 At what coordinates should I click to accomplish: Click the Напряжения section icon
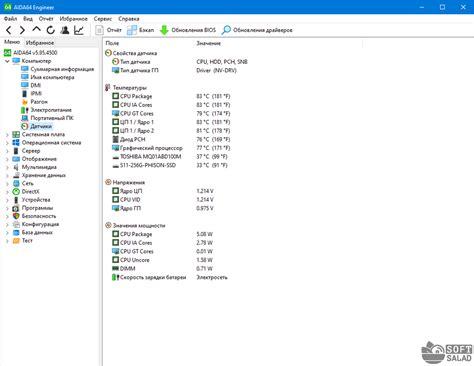[x=108, y=182]
